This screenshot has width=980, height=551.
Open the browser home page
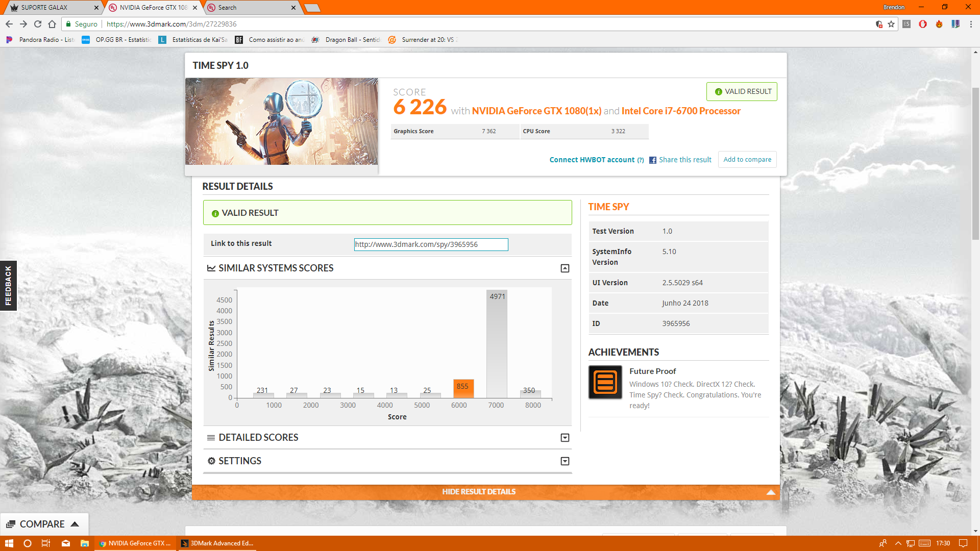pos(52,24)
